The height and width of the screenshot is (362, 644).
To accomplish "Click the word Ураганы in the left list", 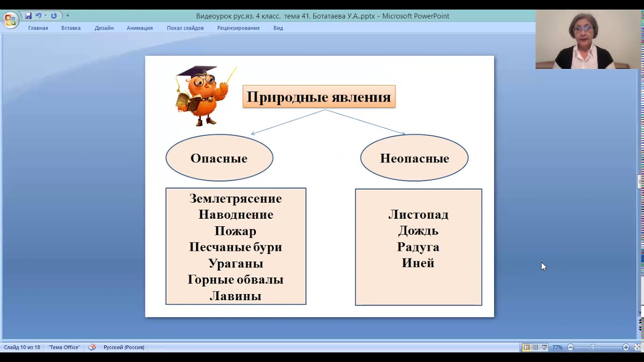I will pos(235,263).
